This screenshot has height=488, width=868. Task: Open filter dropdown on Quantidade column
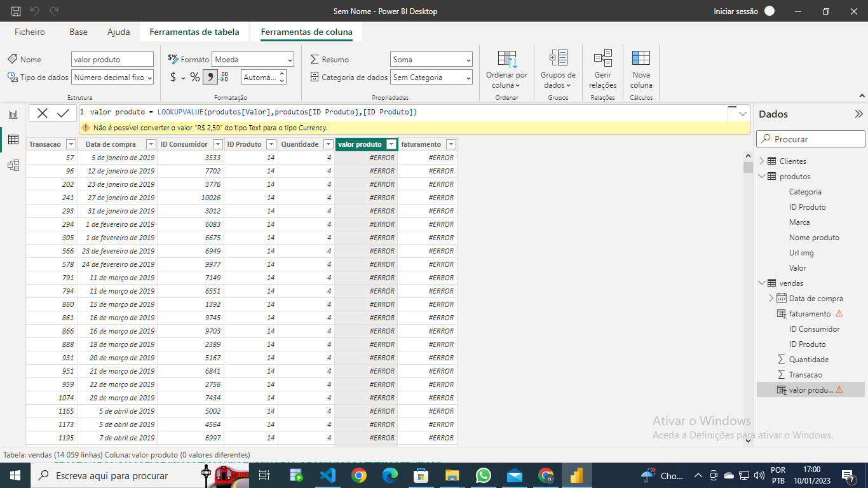pyautogui.click(x=328, y=144)
